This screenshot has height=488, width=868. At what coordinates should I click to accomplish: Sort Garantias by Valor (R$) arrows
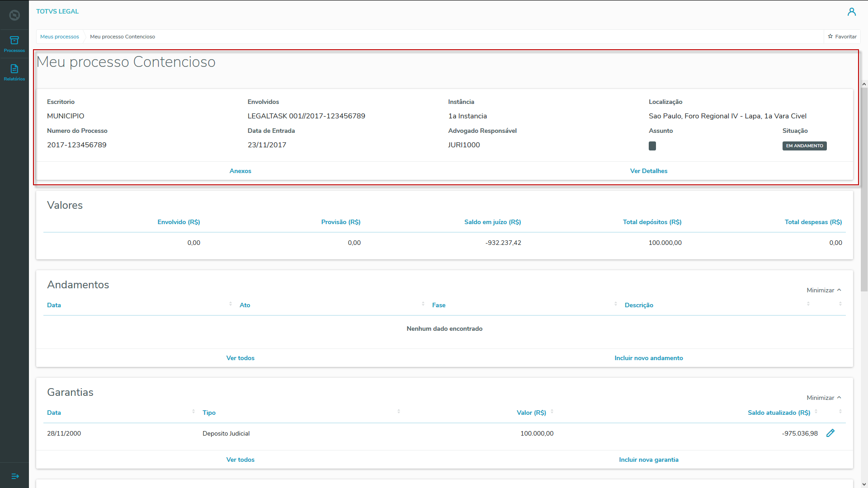point(552,412)
